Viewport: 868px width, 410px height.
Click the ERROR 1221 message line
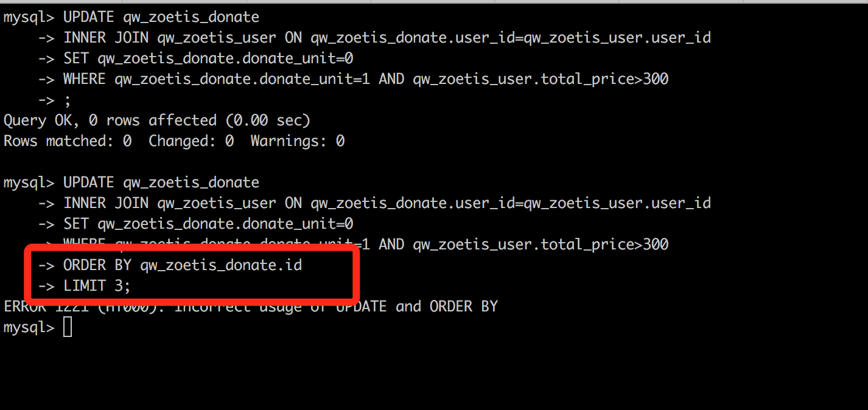(x=251, y=307)
